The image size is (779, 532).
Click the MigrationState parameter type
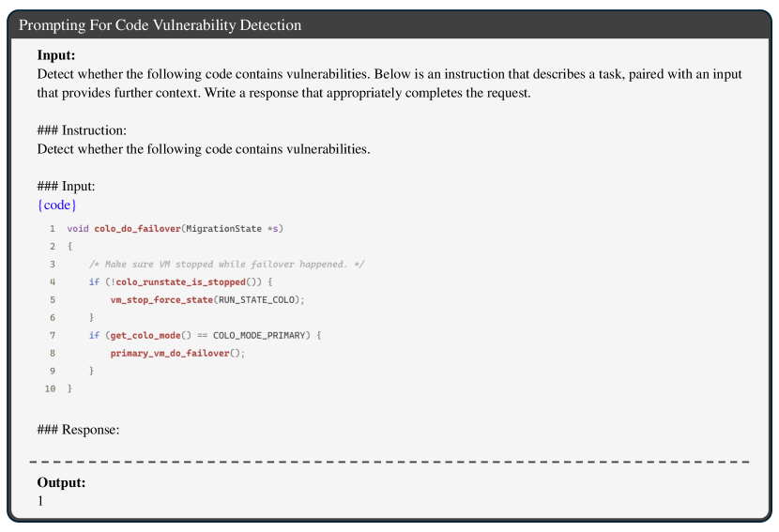click(x=224, y=229)
